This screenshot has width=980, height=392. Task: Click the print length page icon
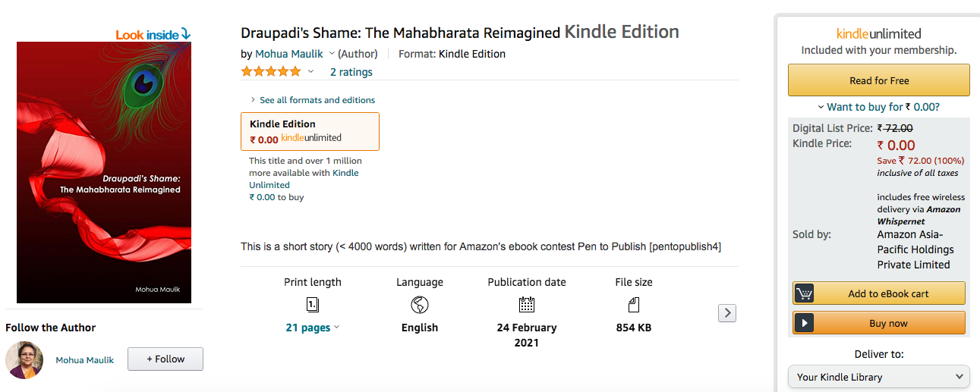313,305
